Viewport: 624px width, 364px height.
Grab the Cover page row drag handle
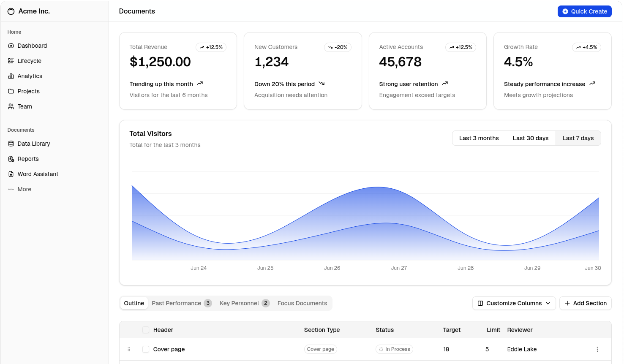(129, 349)
